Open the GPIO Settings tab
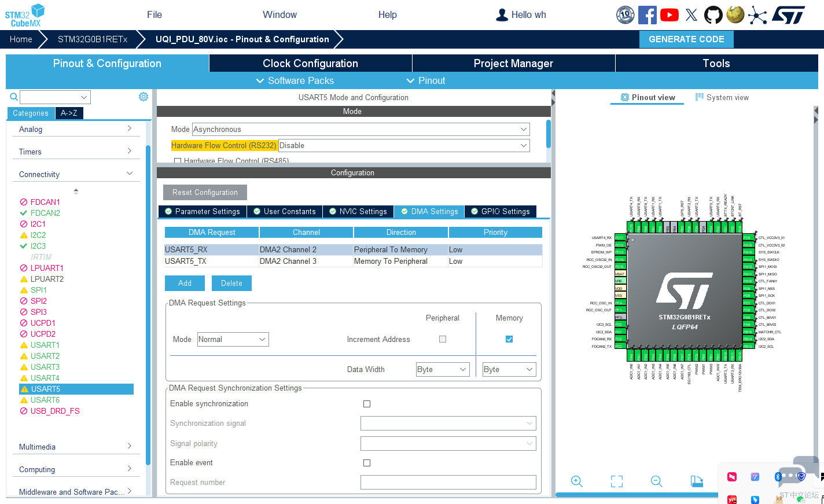Image resolution: width=824 pixels, height=504 pixels. coord(501,212)
